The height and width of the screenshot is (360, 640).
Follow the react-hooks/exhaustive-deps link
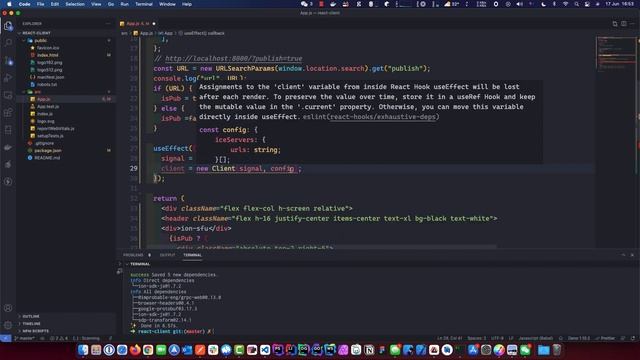pos(382,117)
